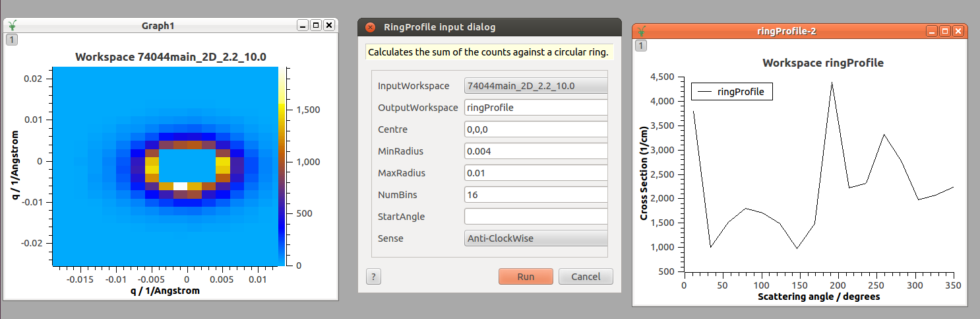This screenshot has width=980, height=319.
Task: Cancel the RingProfile dialog
Action: [x=586, y=277]
